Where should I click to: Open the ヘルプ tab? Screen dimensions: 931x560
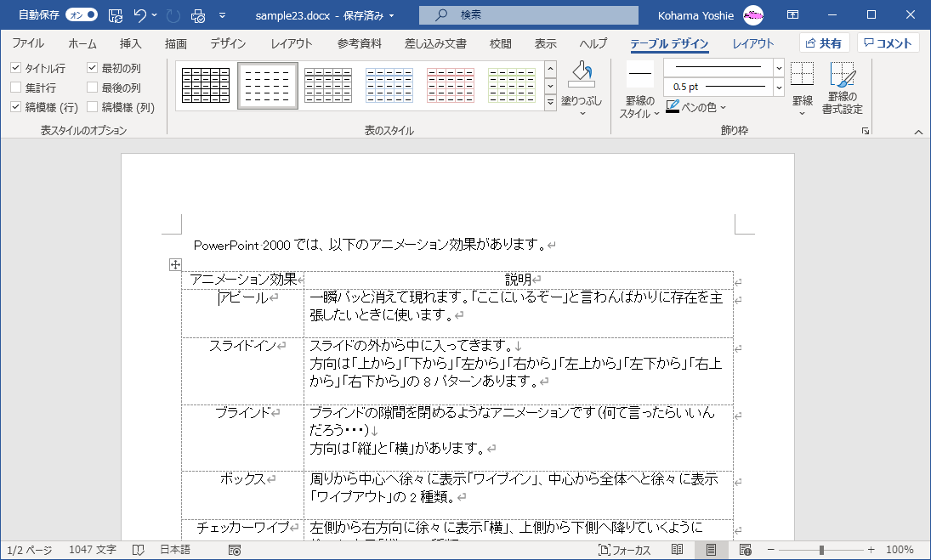593,43
